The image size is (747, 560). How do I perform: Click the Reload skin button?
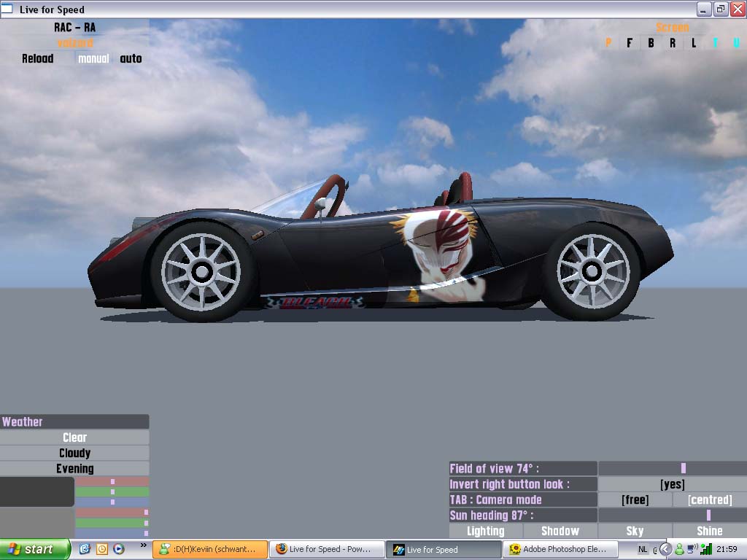pos(37,58)
